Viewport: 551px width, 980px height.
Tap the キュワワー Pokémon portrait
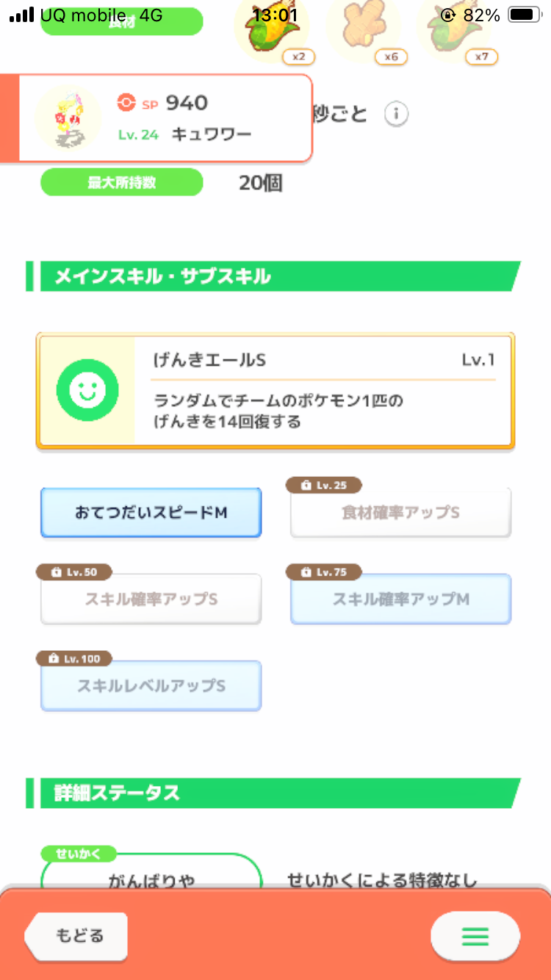coord(68,118)
